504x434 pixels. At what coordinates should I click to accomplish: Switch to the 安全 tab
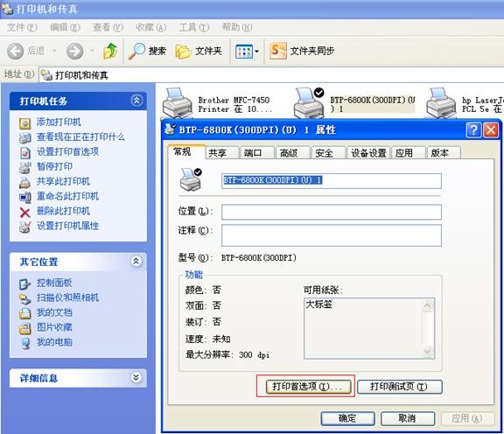coord(328,153)
